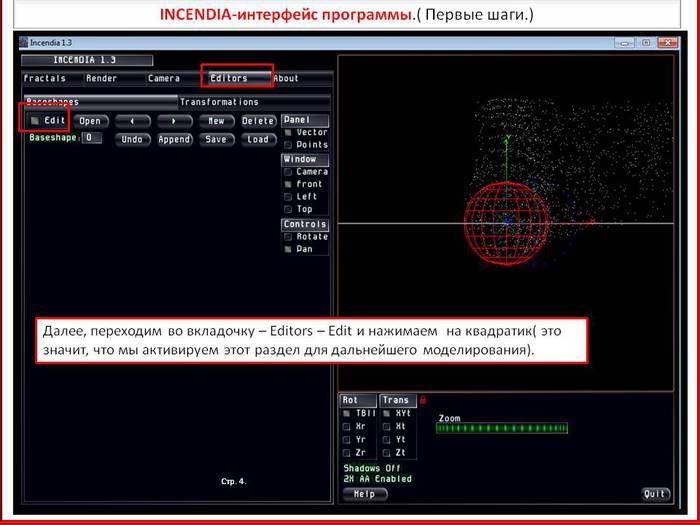
Task: Load a baseshape file
Action: tap(258, 140)
